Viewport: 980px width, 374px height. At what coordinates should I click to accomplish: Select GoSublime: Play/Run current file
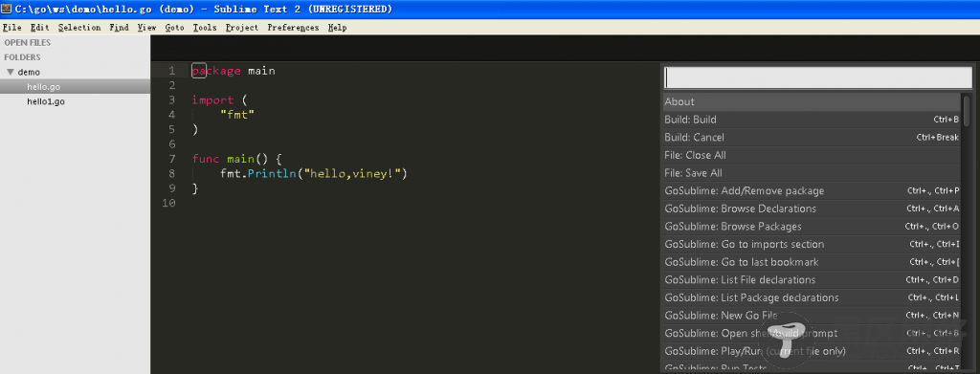coord(812,351)
